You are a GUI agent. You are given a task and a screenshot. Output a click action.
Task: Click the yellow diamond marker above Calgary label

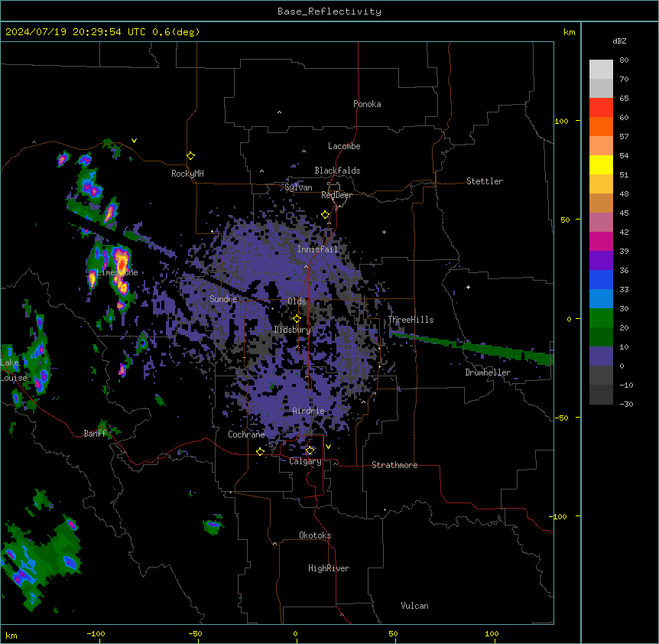point(310,450)
